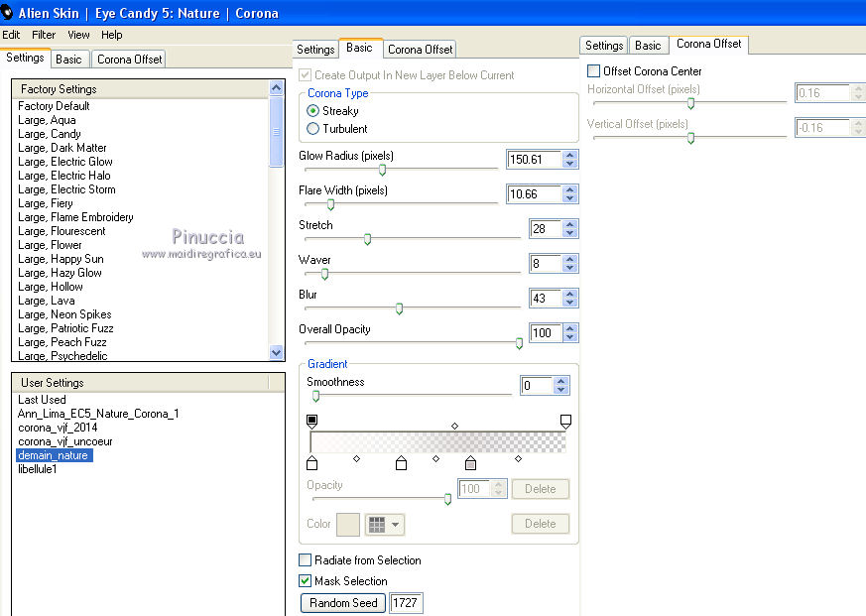Open the Help menu
866x616 pixels.
[111, 35]
